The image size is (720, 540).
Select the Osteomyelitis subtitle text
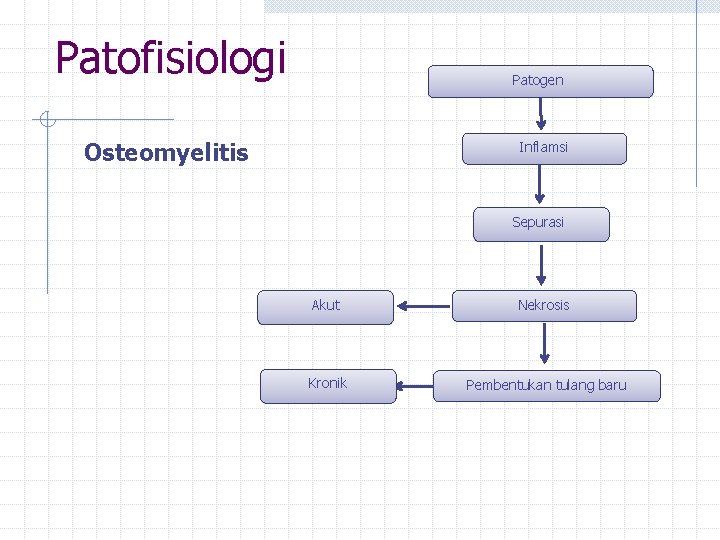(x=166, y=153)
